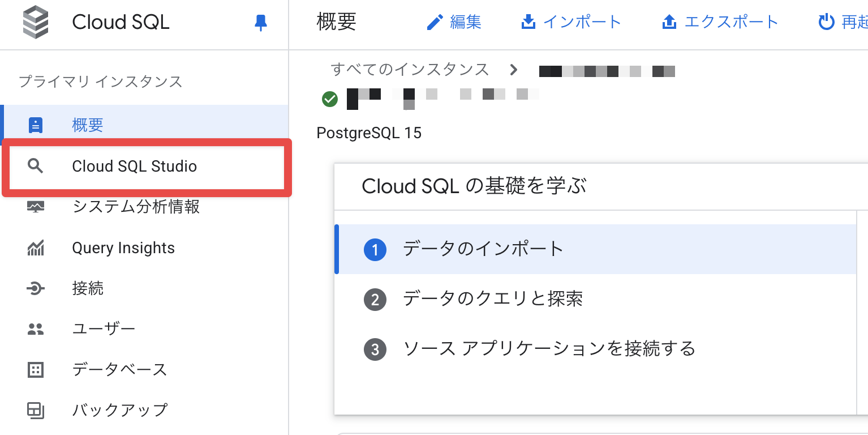
Task: Click the インポート button label
Action: pyautogui.click(x=582, y=22)
